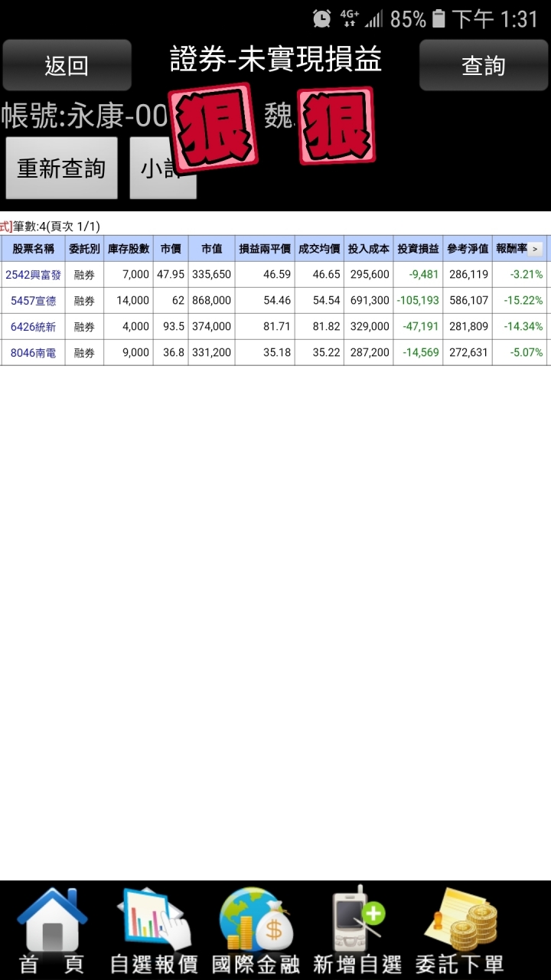Click the 筆數:4(頁次 1/1) page info
The image size is (551, 980).
tap(57, 227)
